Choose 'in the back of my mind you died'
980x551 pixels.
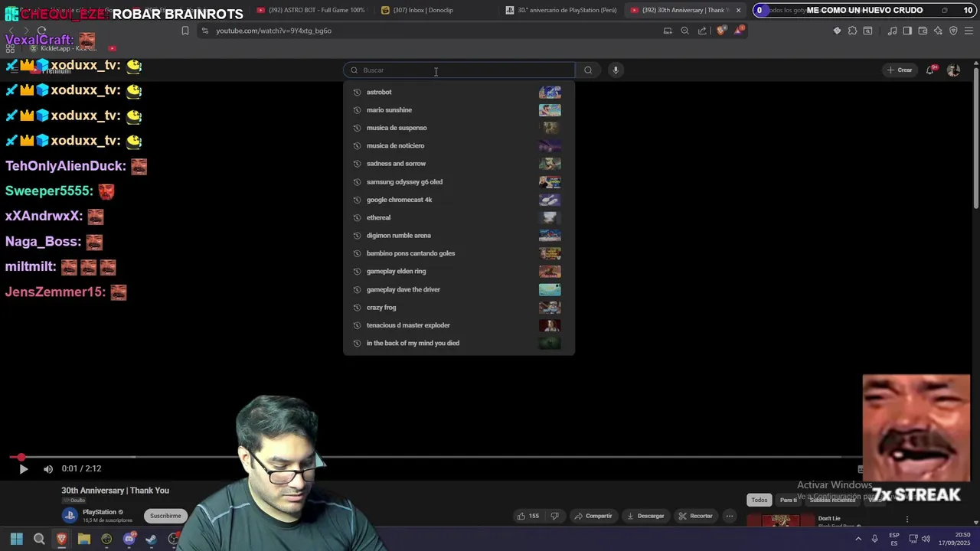click(x=459, y=343)
